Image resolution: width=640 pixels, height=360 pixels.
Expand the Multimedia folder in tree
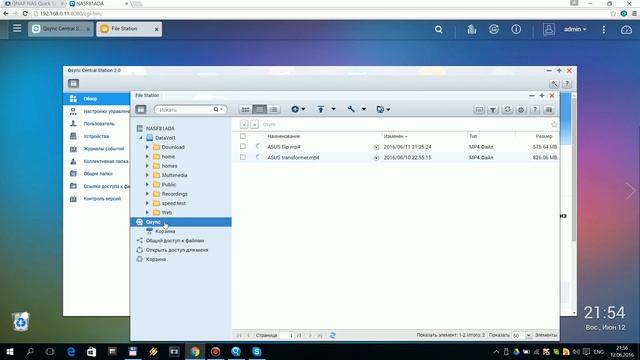pyautogui.click(x=147, y=175)
